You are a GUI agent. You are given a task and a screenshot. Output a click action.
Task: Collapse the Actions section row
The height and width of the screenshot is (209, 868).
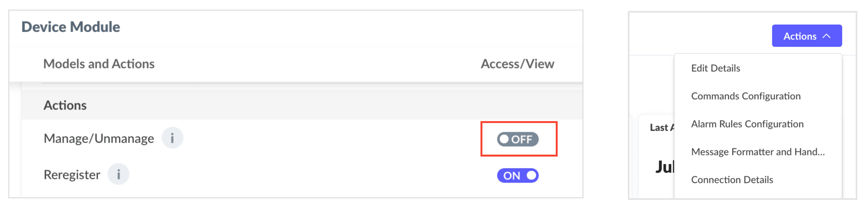tap(302, 105)
